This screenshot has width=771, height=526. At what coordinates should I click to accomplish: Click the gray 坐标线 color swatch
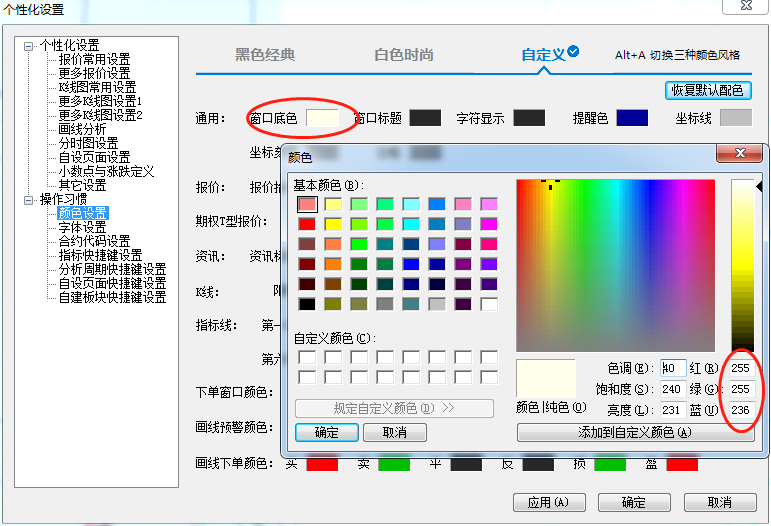pyautogui.click(x=735, y=118)
